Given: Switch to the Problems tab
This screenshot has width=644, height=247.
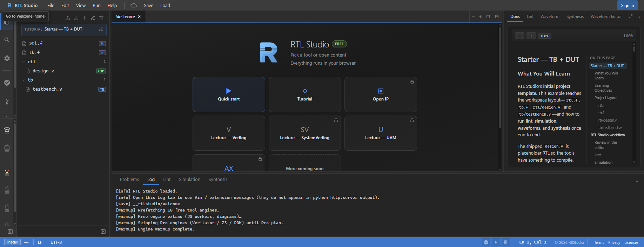Looking at the screenshot, I should [x=129, y=179].
